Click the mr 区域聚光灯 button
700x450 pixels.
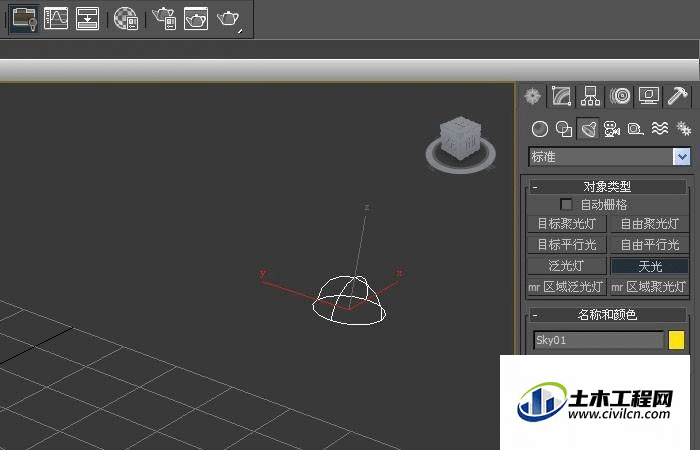(649, 287)
